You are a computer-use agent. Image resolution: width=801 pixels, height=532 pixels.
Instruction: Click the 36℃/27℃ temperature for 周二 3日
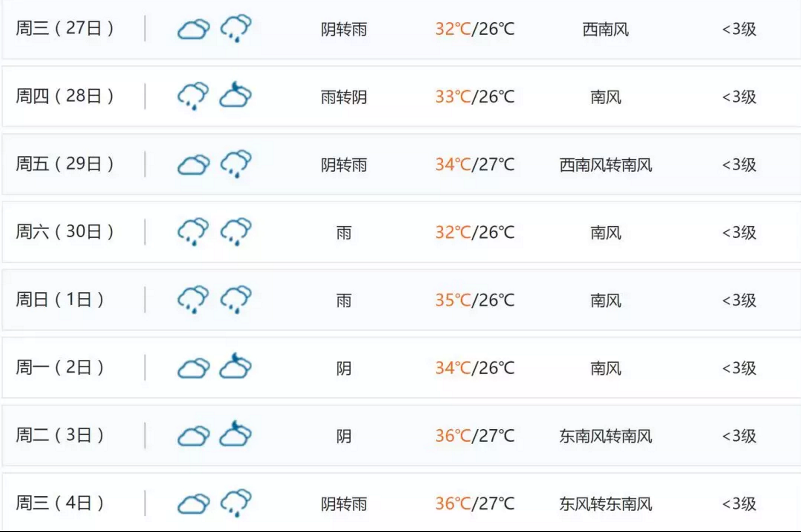coord(475,436)
